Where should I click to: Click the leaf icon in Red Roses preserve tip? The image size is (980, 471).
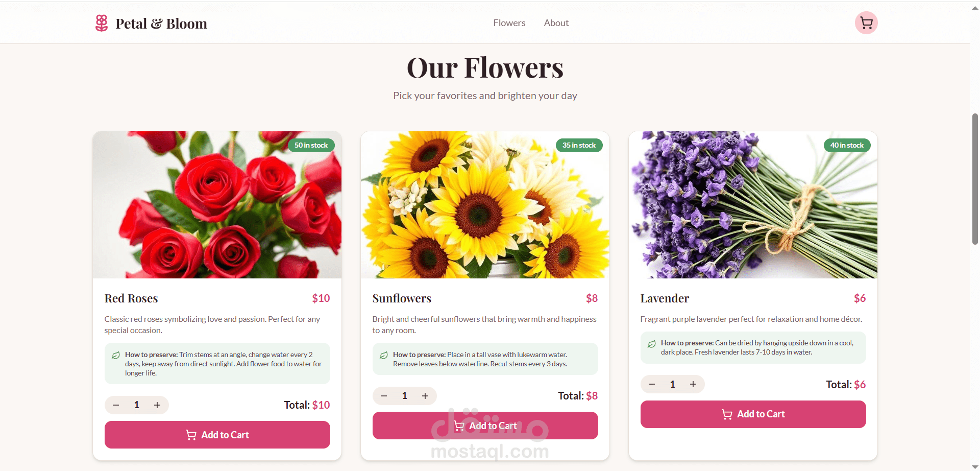(x=116, y=355)
